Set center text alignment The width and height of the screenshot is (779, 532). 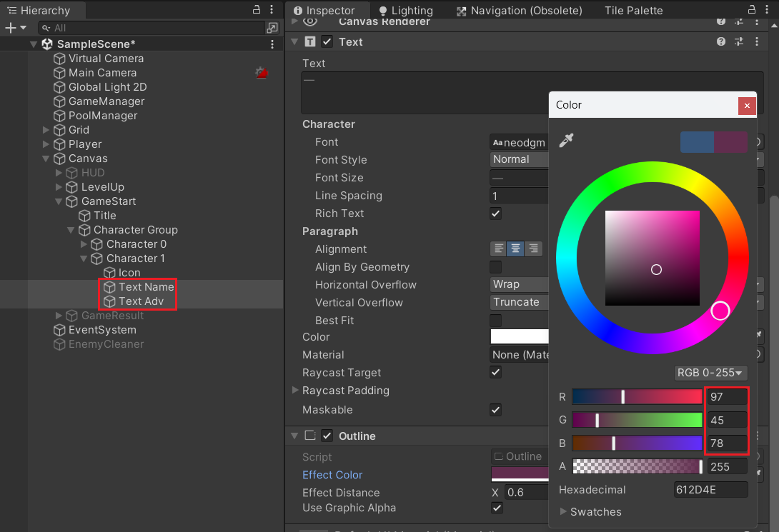click(x=516, y=249)
